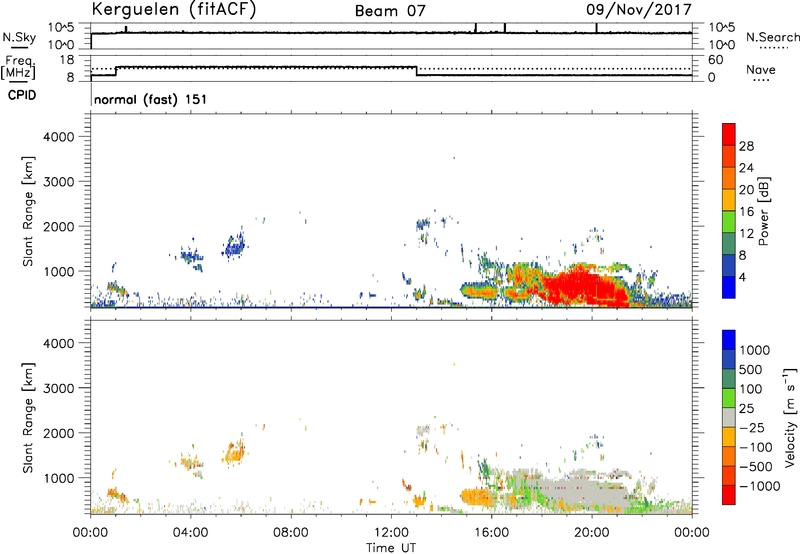Screen dimensions: 800x554
Task: Click the gray segment of velocity colorbar
Action: coord(729,418)
